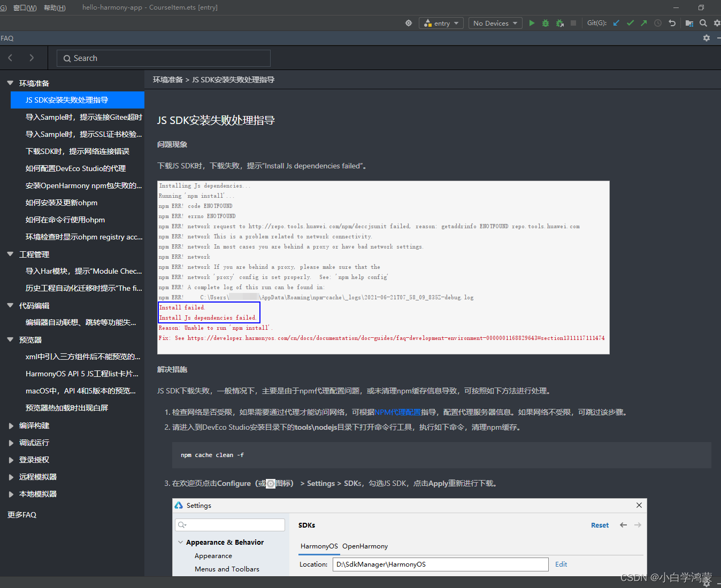721x588 pixels.
Task: Click the forward arrow beside Reset
Action: point(638,525)
